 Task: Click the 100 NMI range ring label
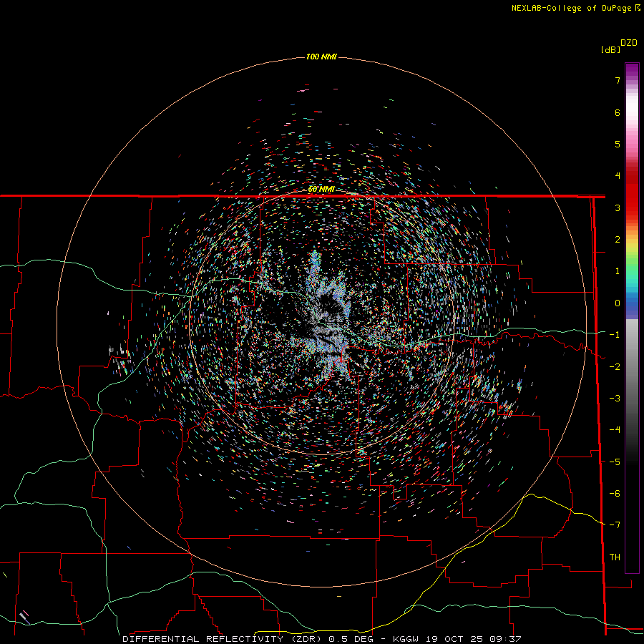coord(321,57)
